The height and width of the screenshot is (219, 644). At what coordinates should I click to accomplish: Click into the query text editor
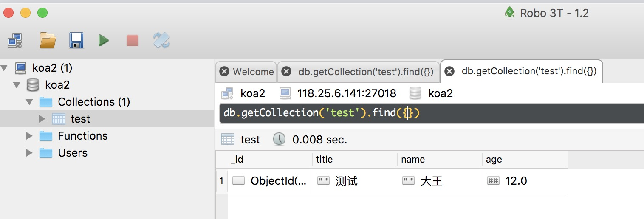click(x=510, y=113)
